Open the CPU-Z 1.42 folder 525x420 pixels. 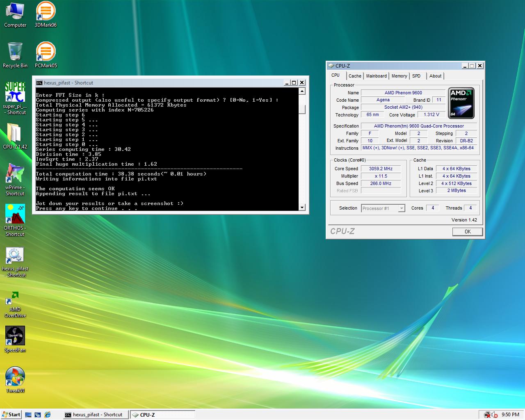point(15,137)
